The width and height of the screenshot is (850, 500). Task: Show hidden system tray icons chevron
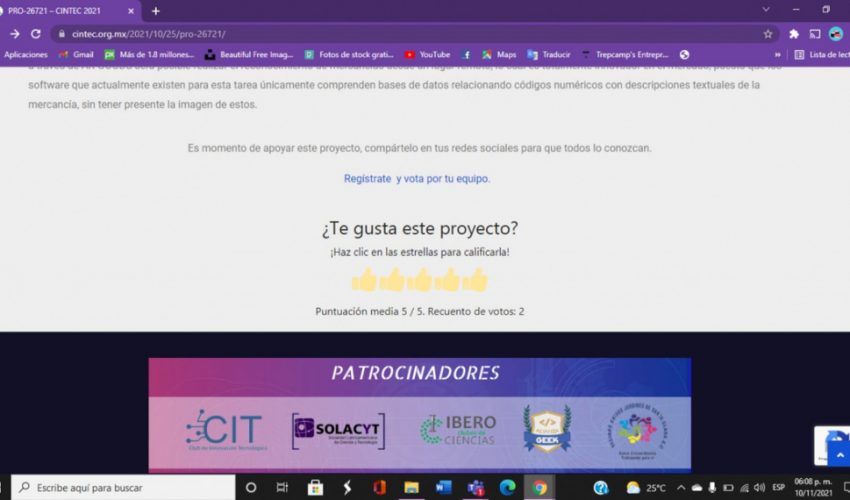point(681,488)
